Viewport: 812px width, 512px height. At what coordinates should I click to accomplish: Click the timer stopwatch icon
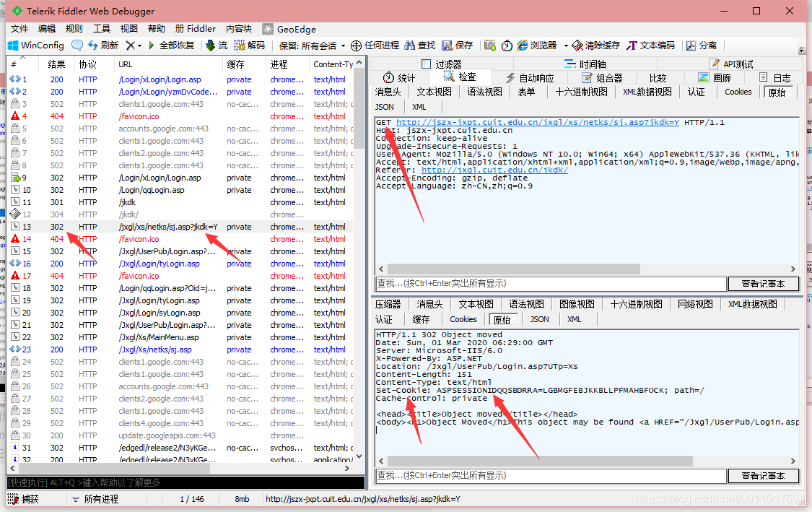pyautogui.click(x=507, y=45)
